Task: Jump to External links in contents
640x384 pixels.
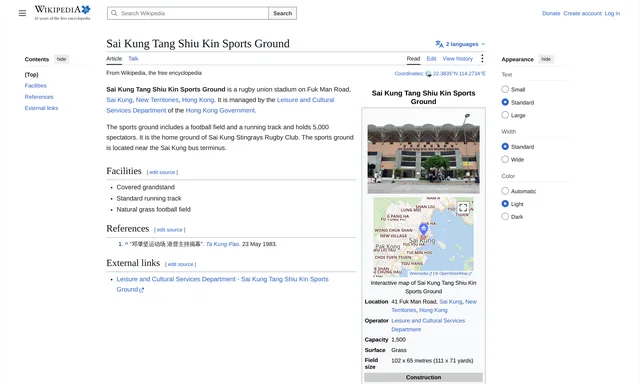Action: coord(41,108)
